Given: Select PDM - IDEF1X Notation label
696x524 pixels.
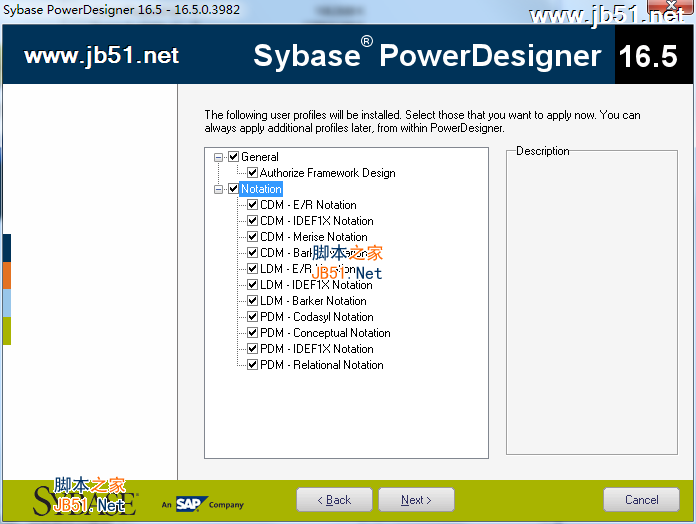Looking at the screenshot, I should click(316, 348).
